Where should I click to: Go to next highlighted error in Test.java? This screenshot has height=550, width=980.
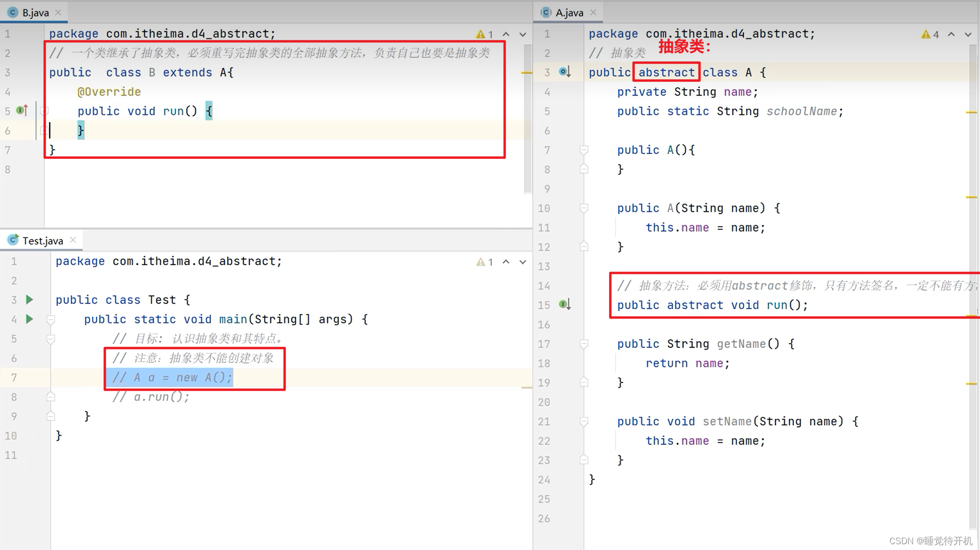pyautogui.click(x=522, y=262)
